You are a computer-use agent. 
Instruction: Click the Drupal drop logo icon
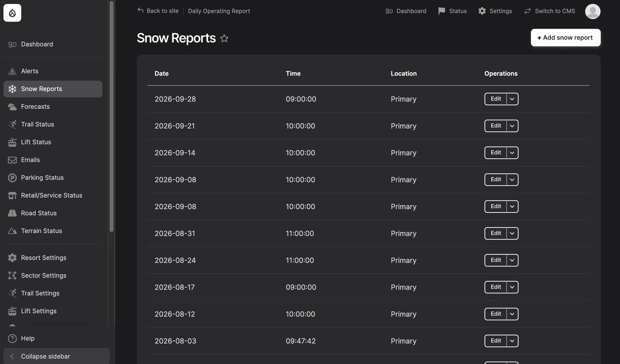(x=12, y=13)
